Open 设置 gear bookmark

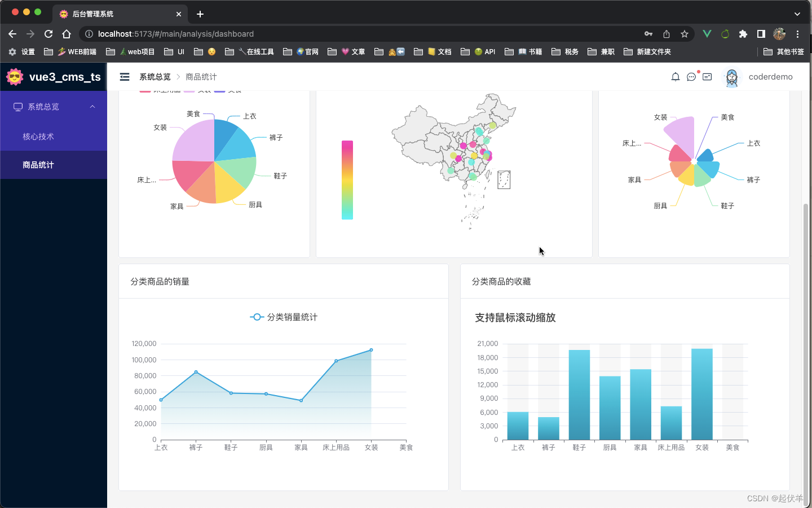21,51
